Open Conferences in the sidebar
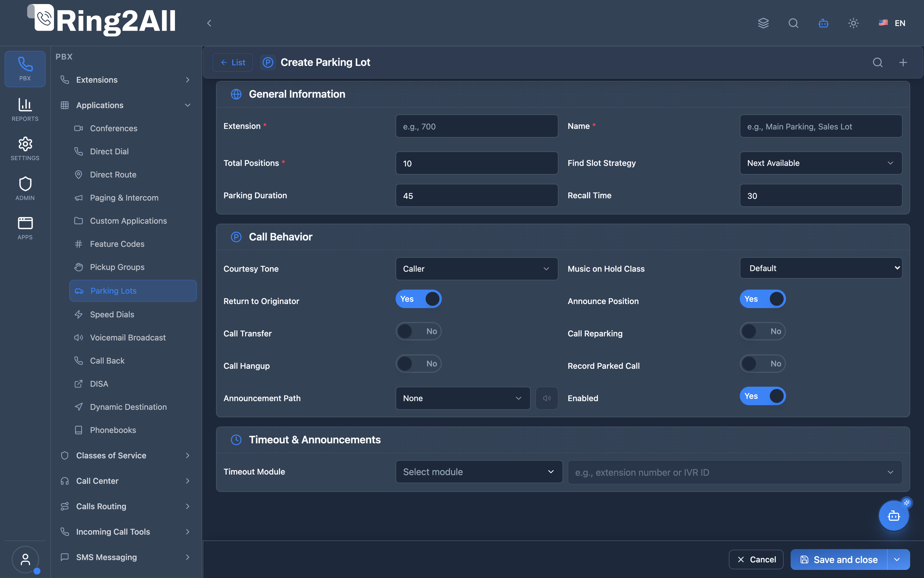924x578 pixels. point(133,128)
